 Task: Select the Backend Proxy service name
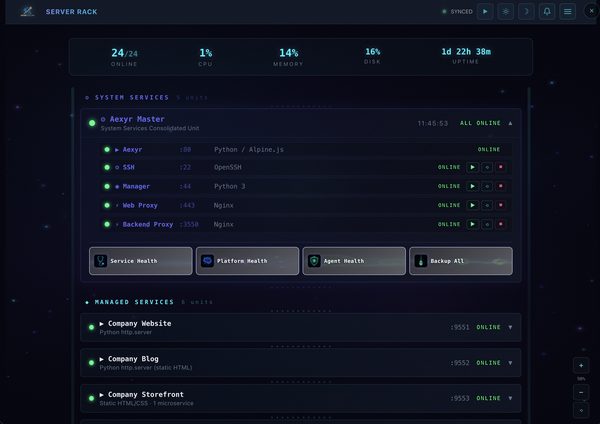[x=148, y=224]
